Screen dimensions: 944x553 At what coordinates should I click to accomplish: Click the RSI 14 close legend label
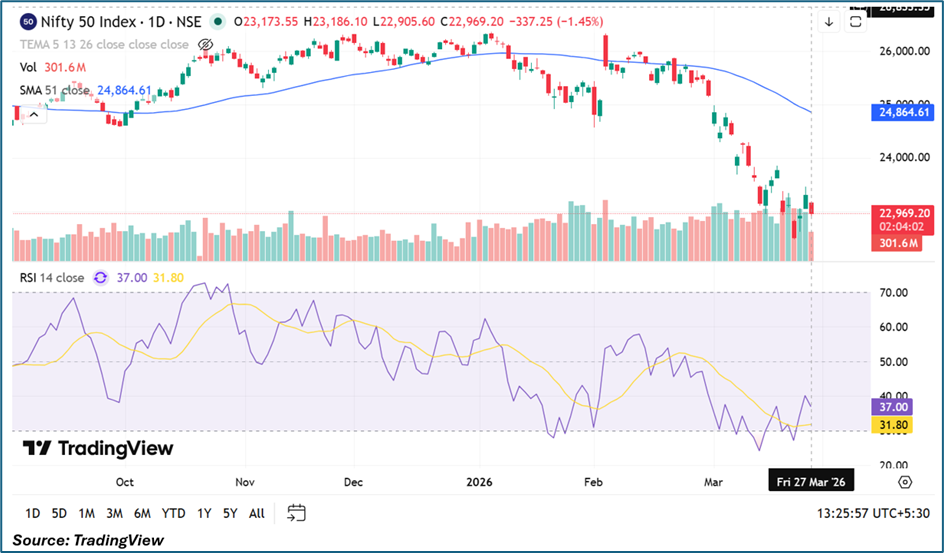pos(52,278)
